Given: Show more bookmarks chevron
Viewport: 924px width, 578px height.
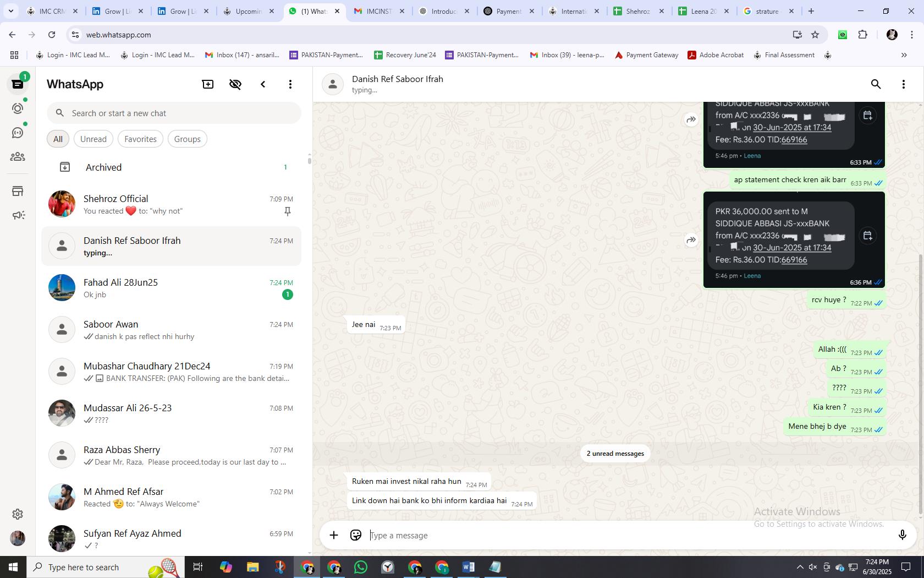Looking at the screenshot, I should point(904,55).
